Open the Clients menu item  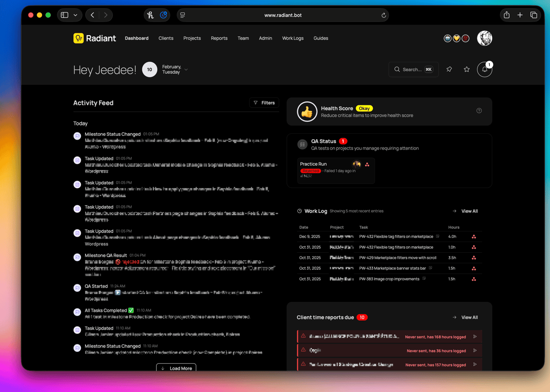[166, 38]
